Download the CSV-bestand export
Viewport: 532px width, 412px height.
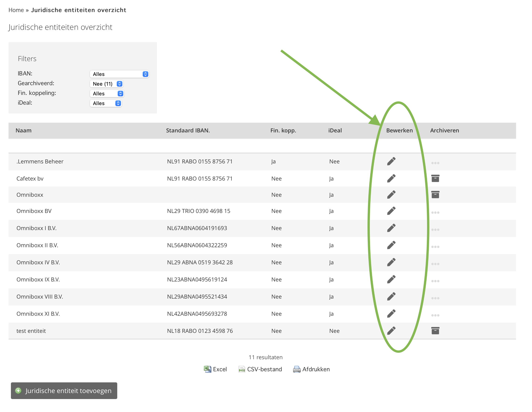(260, 369)
